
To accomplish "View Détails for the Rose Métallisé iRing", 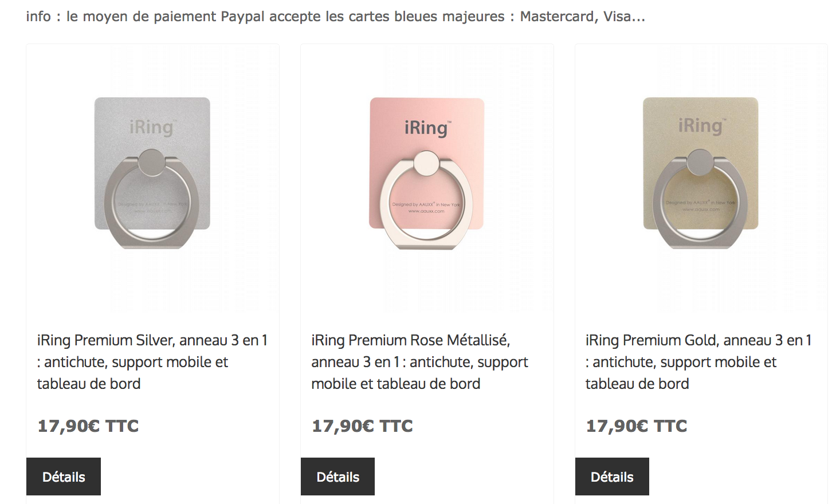I will (x=337, y=477).
